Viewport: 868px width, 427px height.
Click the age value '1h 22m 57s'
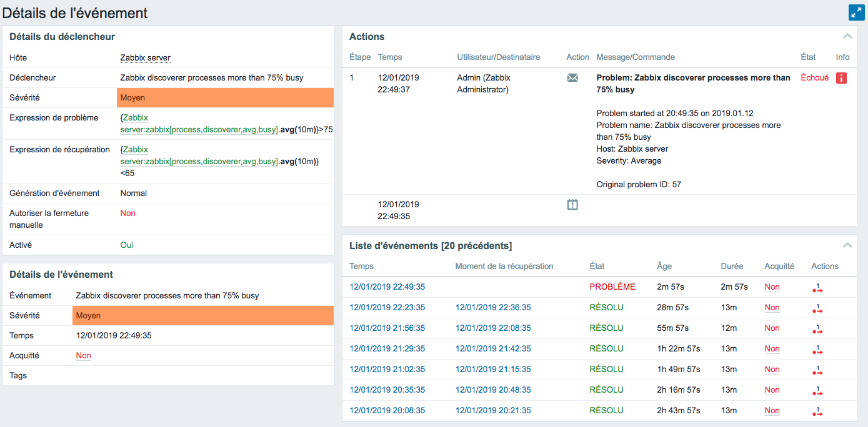click(679, 349)
